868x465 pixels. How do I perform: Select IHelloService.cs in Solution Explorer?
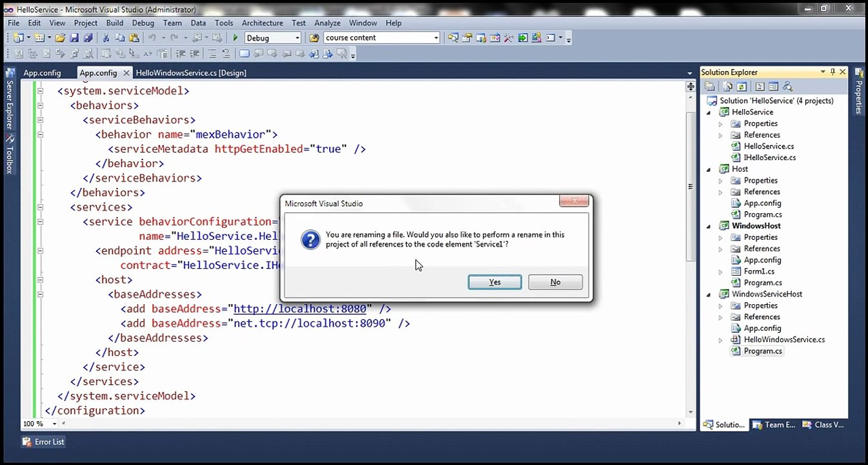[769, 158]
